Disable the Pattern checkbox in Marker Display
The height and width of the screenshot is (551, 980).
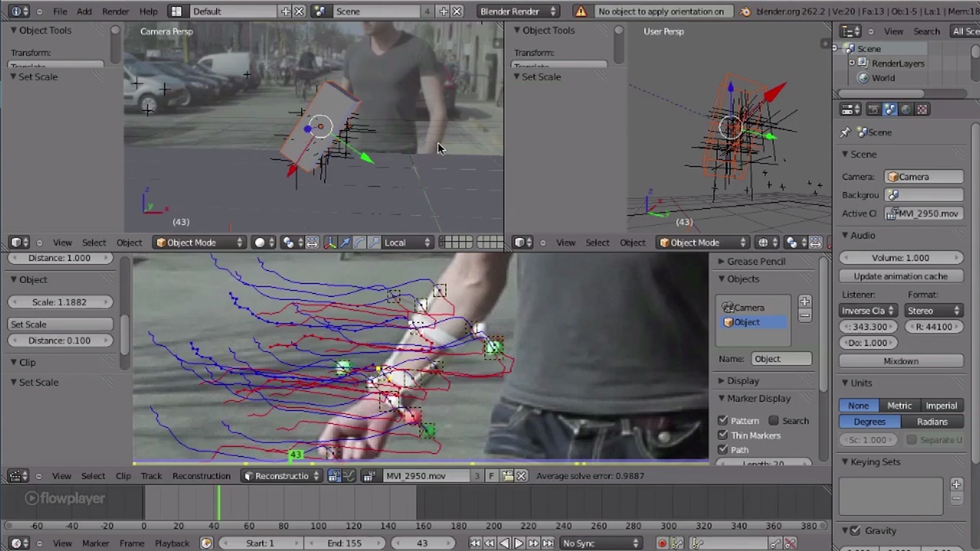pos(723,421)
